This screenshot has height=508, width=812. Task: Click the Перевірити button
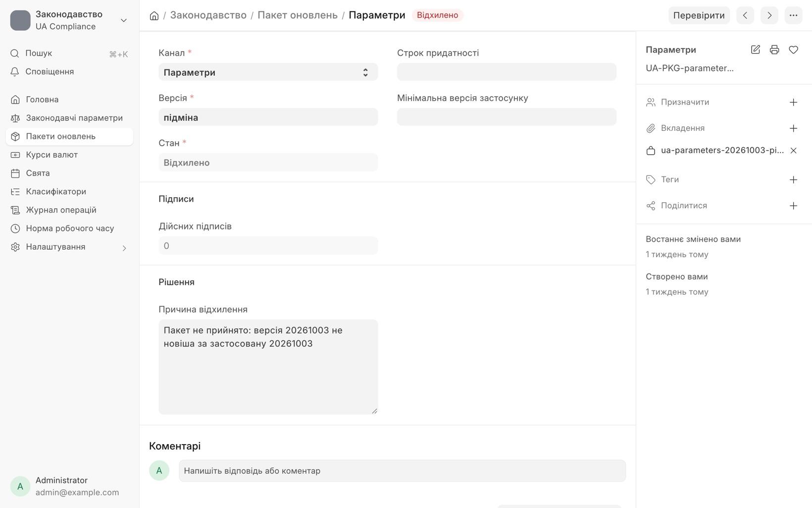pyautogui.click(x=699, y=15)
